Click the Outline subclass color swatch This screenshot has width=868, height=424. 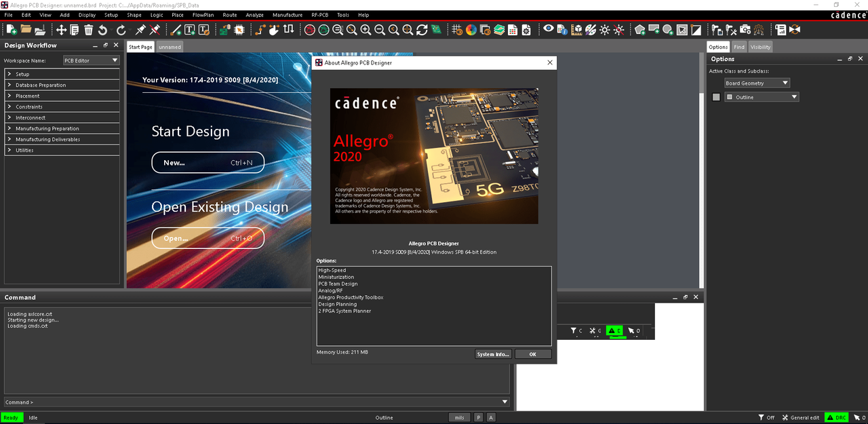tap(716, 97)
